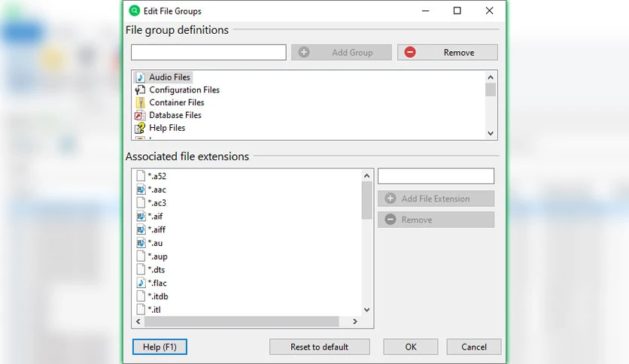Screen dimensions: 629x364
Task: Click the file icon beside *.aup
Action: (141, 256)
